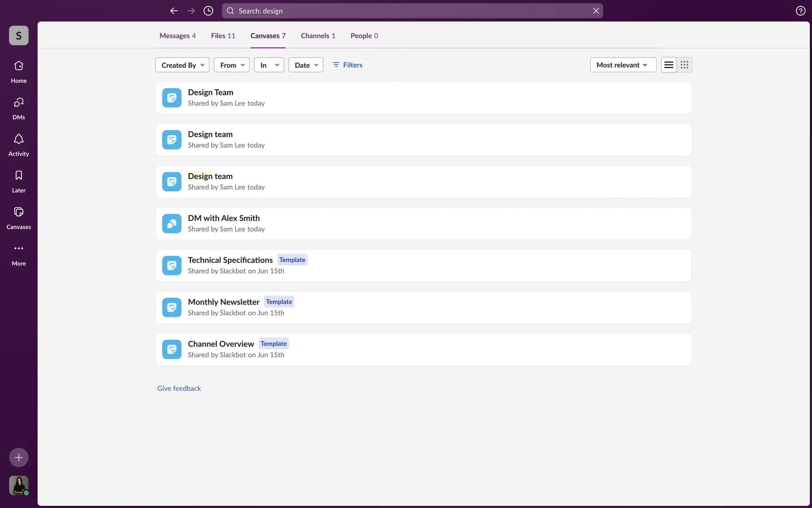
Task: Open Most relevant sort dropdown
Action: click(x=623, y=65)
